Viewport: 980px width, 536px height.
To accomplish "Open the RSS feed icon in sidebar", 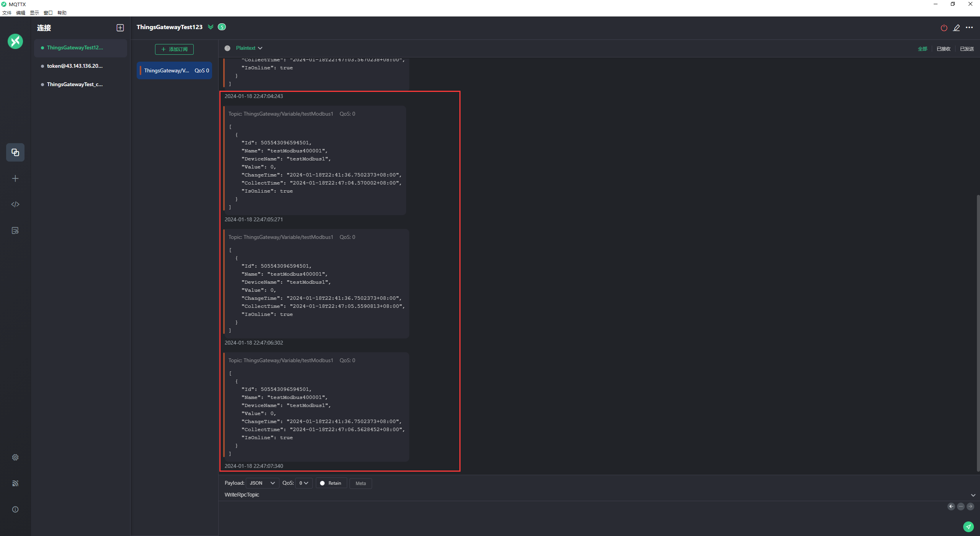I will (x=15, y=484).
